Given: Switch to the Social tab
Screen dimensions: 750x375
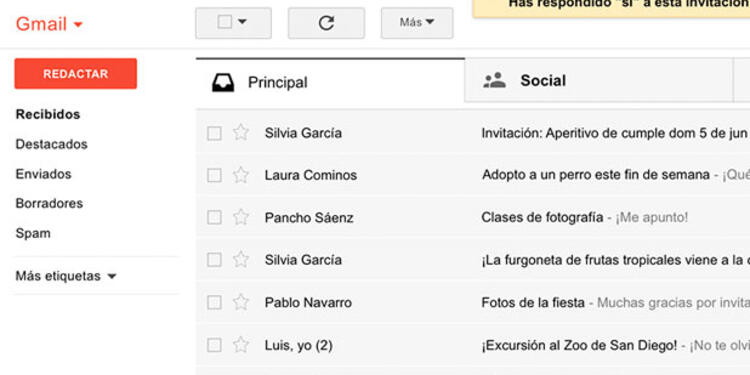Looking at the screenshot, I should (598, 80).
